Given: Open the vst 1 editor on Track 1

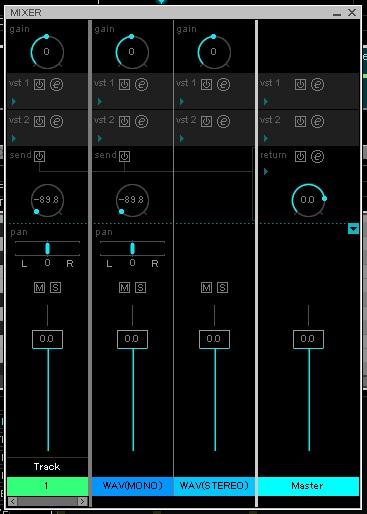Looking at the screenshot, I should (56, 84).
